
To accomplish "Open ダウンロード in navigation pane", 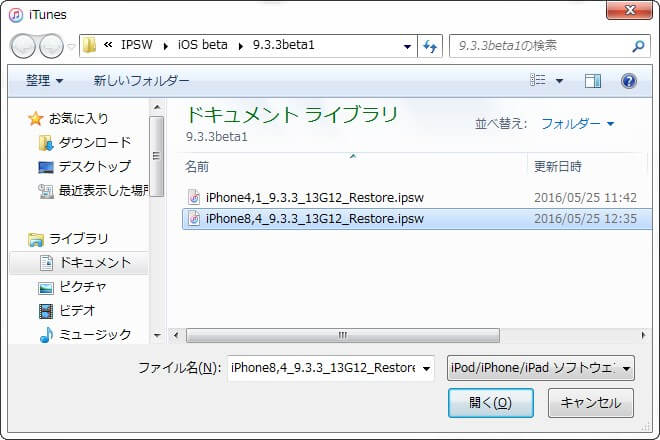I will point(95,142).
